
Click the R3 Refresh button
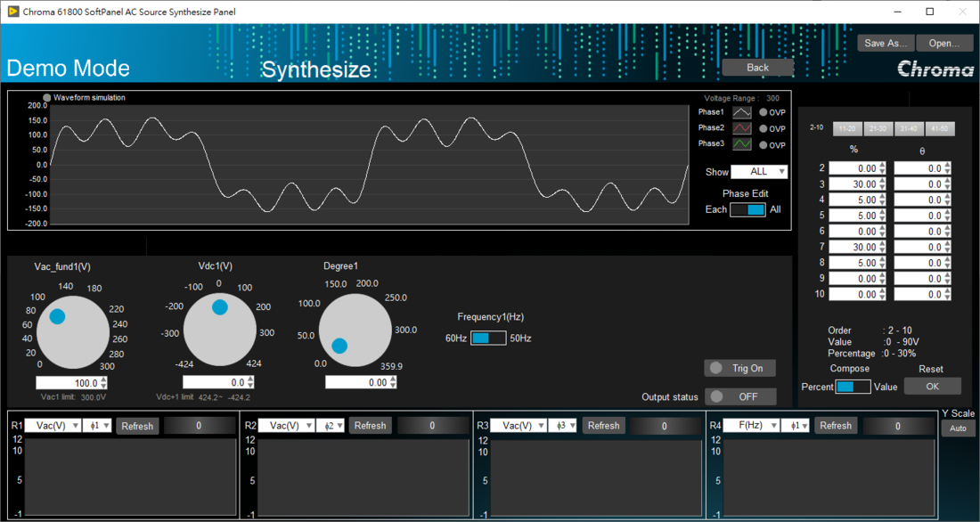click(x=603, y=427)
